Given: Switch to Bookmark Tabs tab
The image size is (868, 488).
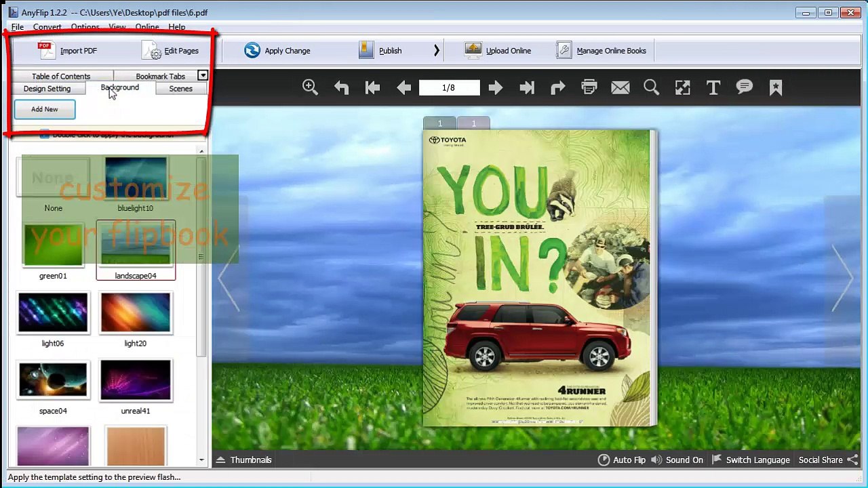Looking at the screenshot, I should tap(160, 76).
